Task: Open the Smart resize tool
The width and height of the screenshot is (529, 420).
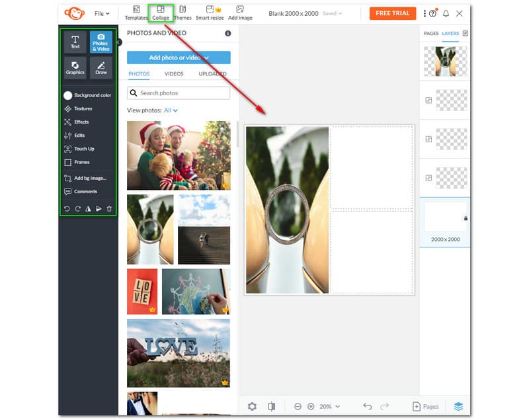Action: [210, 13]
